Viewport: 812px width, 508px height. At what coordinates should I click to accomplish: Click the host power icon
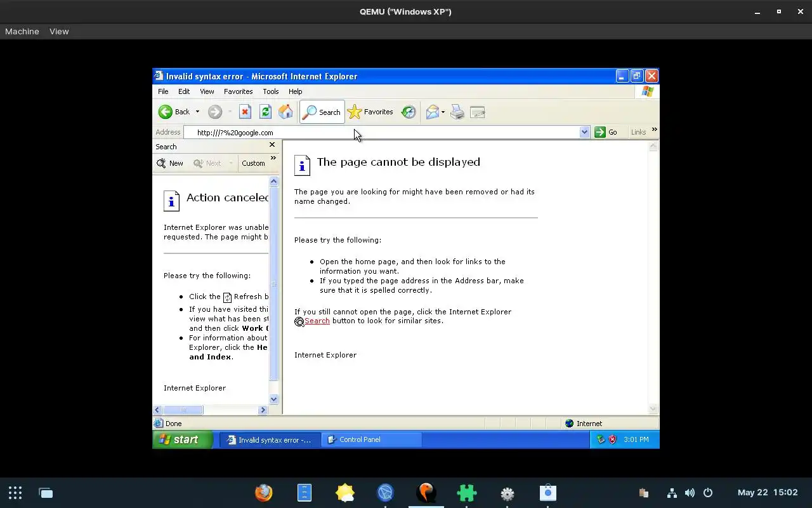click(708, 493)
